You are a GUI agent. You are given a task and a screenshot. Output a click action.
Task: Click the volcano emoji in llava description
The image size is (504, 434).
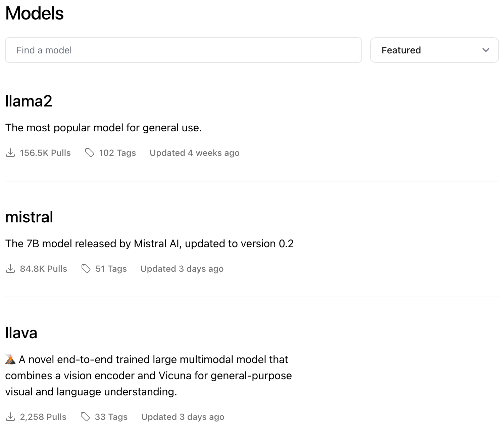pyautogui.click(x=10, y=359)
